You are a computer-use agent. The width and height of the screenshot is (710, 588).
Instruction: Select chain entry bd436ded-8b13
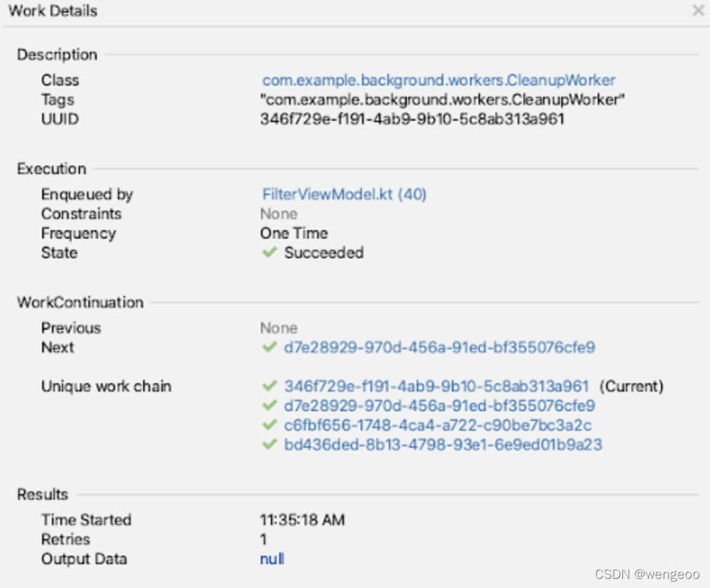pyautogui.click(x=442, y=443)
